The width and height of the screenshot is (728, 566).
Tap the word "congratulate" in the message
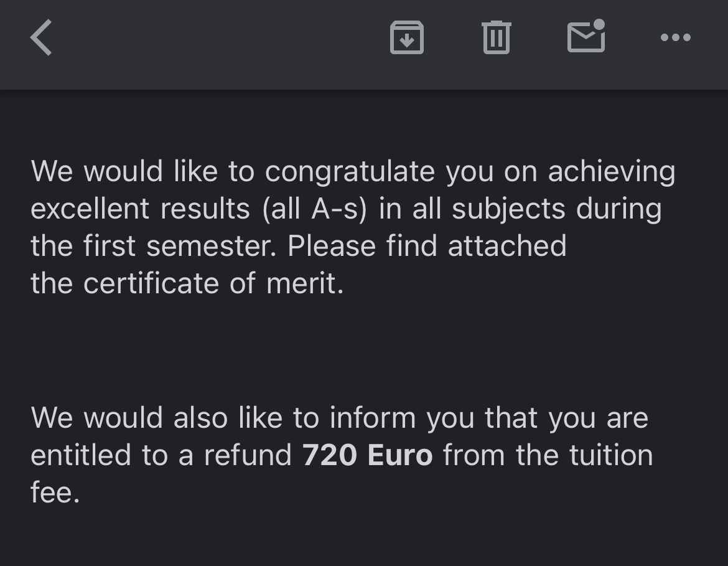coord(349,172)
